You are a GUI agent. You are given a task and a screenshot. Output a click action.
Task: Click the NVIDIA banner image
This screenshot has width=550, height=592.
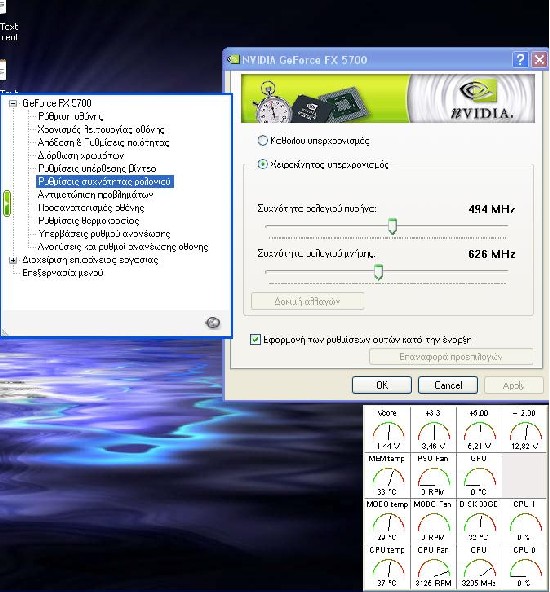[x=388, y=98]
